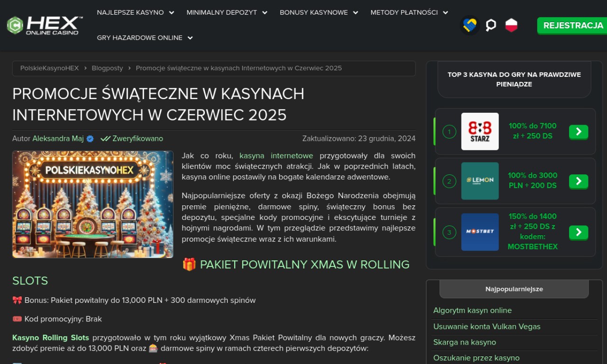Open the search magnifier icon in header

click(491, 25)
